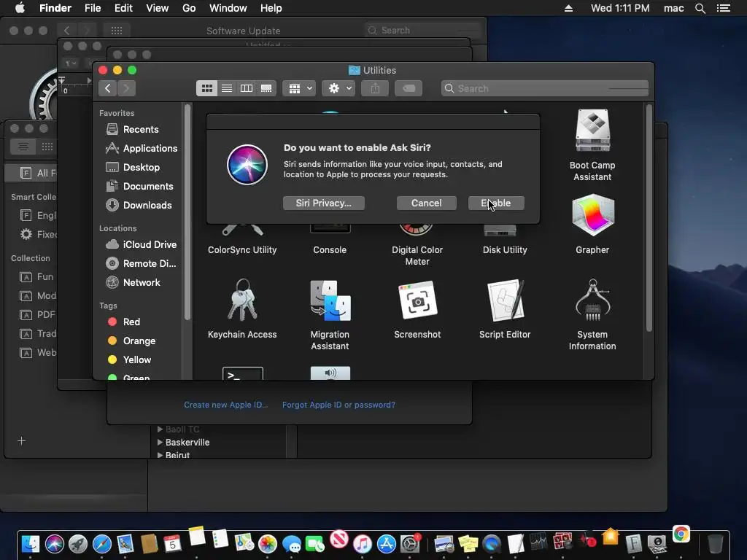Open the group-by dropdown in Utilities toolbar
747x560 pixels.
tap(299, 88)
